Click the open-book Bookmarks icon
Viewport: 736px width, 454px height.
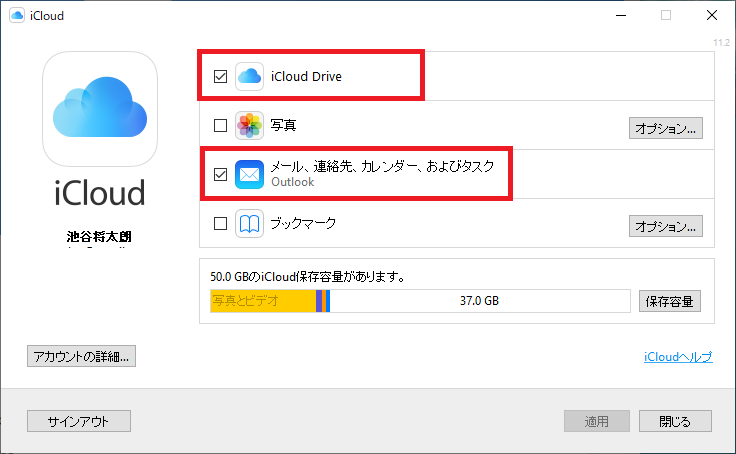pyautogui.click(x=249, y=223)
